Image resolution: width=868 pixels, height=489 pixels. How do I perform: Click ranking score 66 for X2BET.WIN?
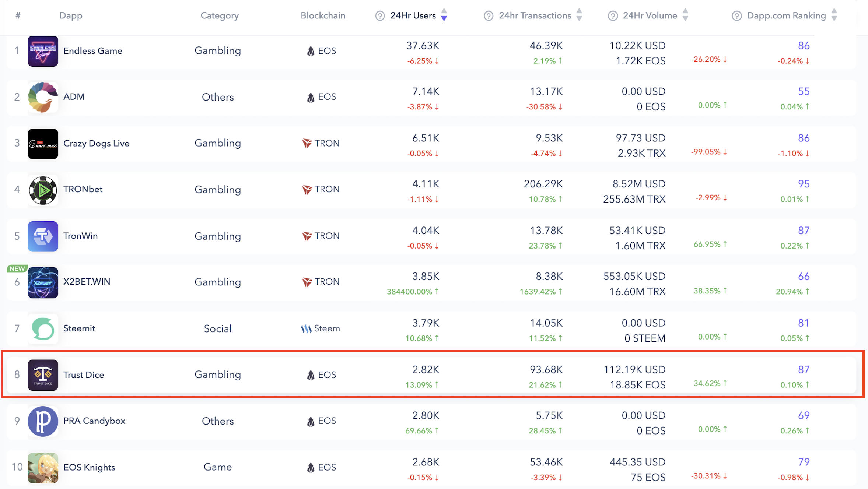click(804, 277)
